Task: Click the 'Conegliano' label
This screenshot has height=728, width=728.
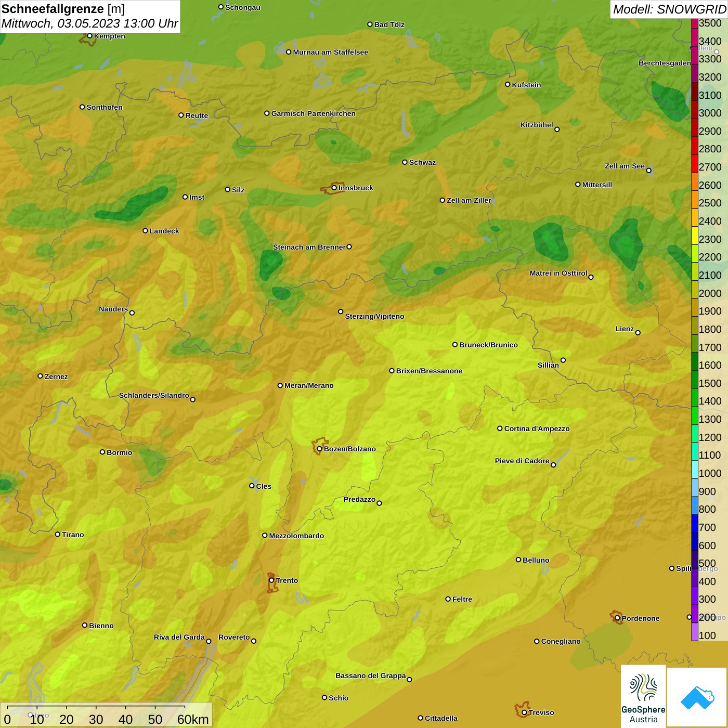Action: pos(561,641)
